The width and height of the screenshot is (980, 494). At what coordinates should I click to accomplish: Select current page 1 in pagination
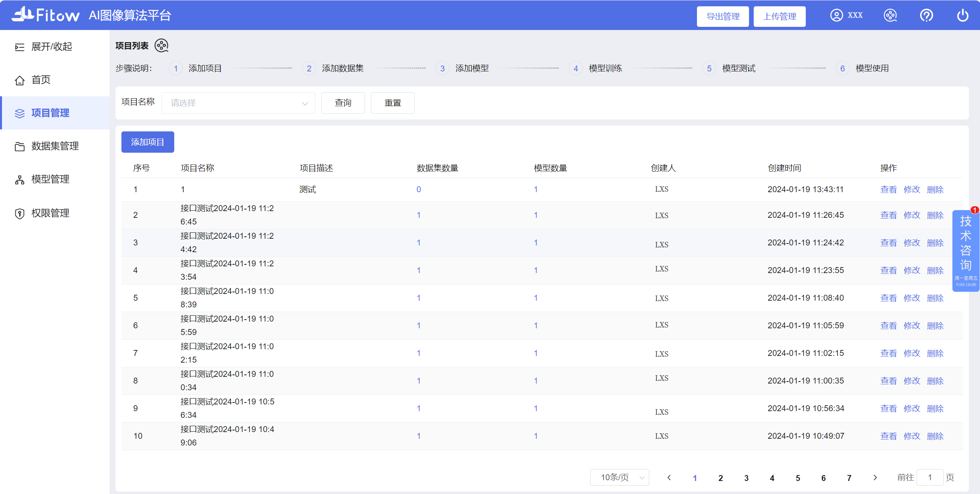(695, 478)
